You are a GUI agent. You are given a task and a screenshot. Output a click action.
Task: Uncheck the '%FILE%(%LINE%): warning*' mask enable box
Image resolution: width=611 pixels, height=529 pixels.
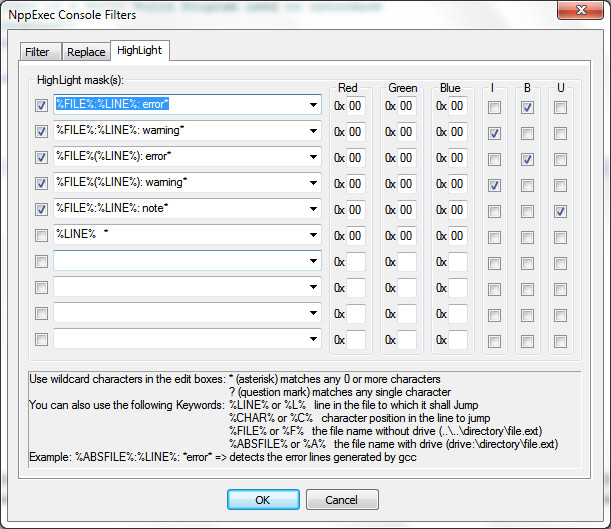coord(41,183)
